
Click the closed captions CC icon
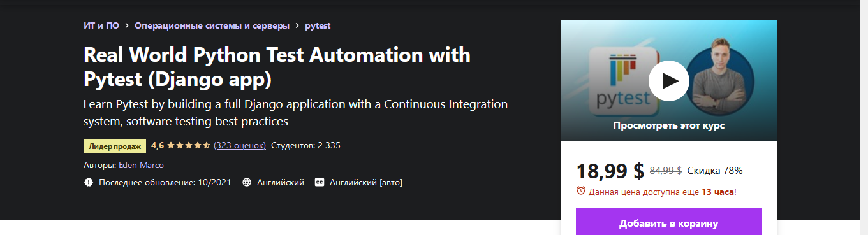tap(320, 182)
